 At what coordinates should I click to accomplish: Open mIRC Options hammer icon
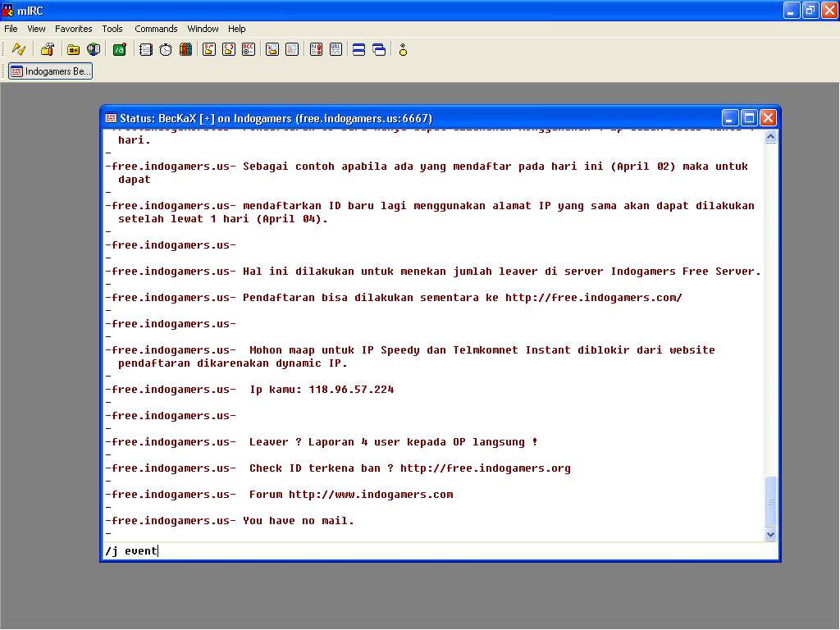click(x=47, y=50)
